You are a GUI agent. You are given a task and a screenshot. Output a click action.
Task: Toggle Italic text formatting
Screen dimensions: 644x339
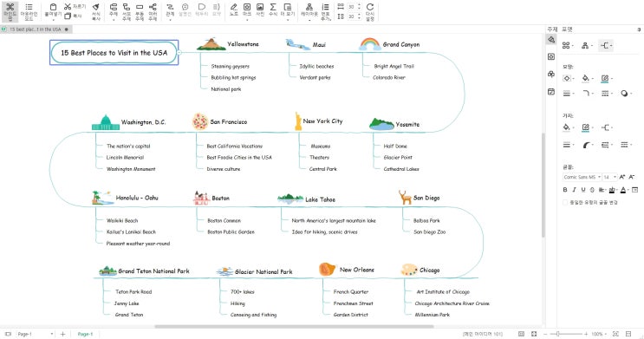(574, 189)
